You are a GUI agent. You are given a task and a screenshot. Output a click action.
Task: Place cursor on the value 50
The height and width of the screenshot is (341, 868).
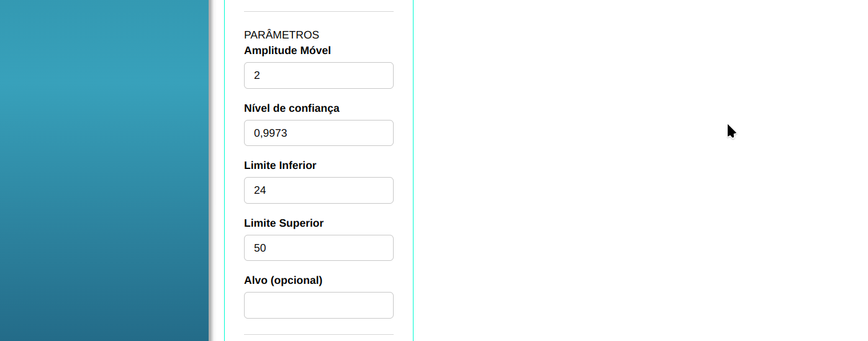tap(260, 248)
